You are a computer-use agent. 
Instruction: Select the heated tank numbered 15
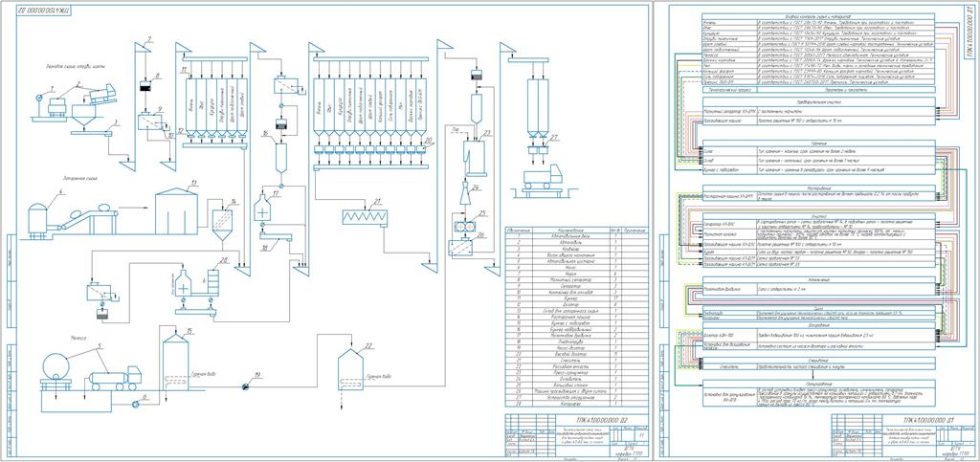click(176, 363)
